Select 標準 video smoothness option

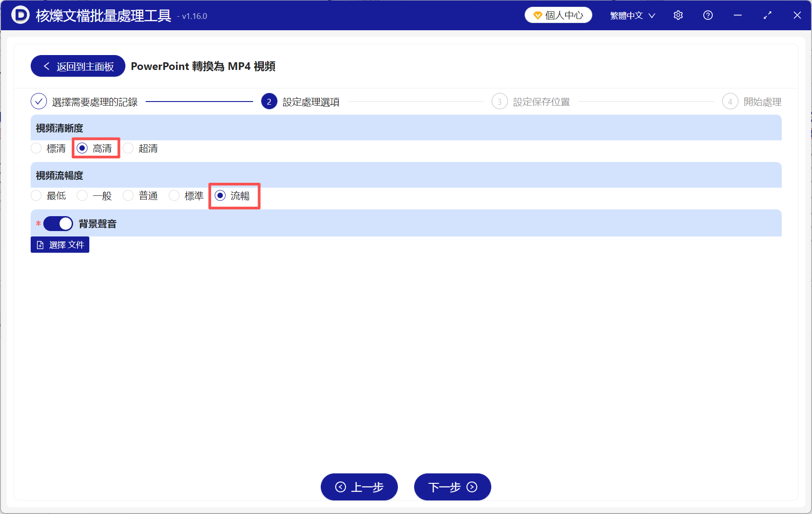click(x=174, y=195)
